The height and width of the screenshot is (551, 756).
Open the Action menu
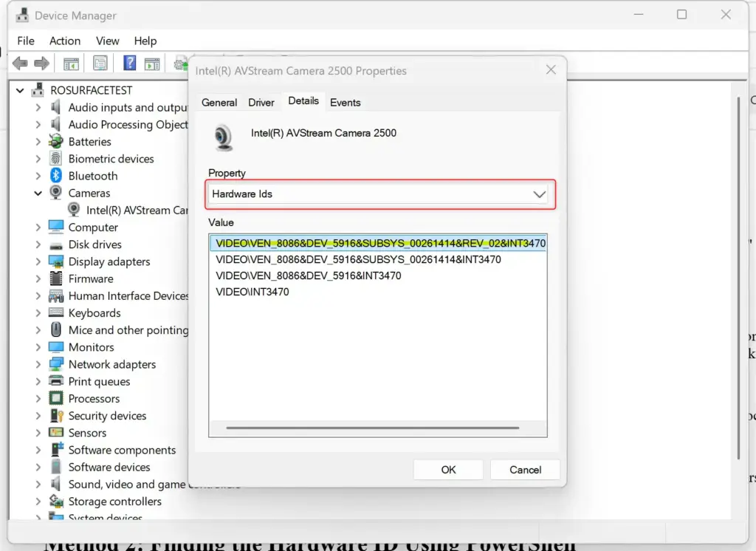[65, 41]
